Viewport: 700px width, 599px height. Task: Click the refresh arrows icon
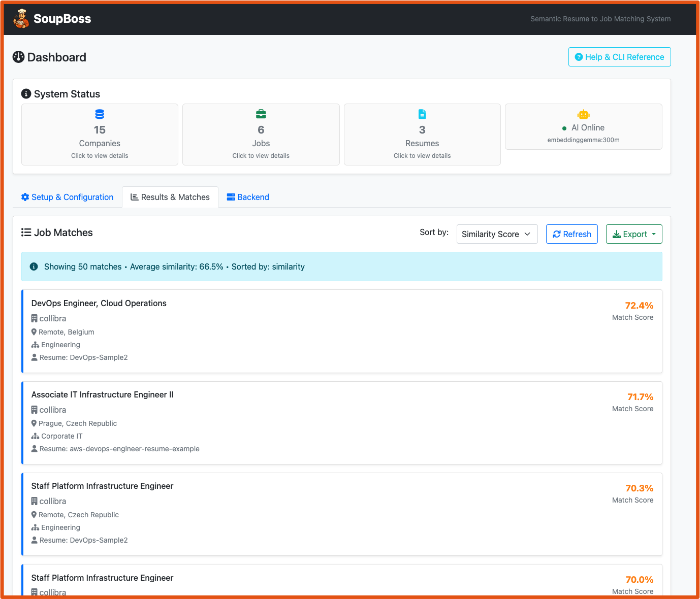(557, 234)
